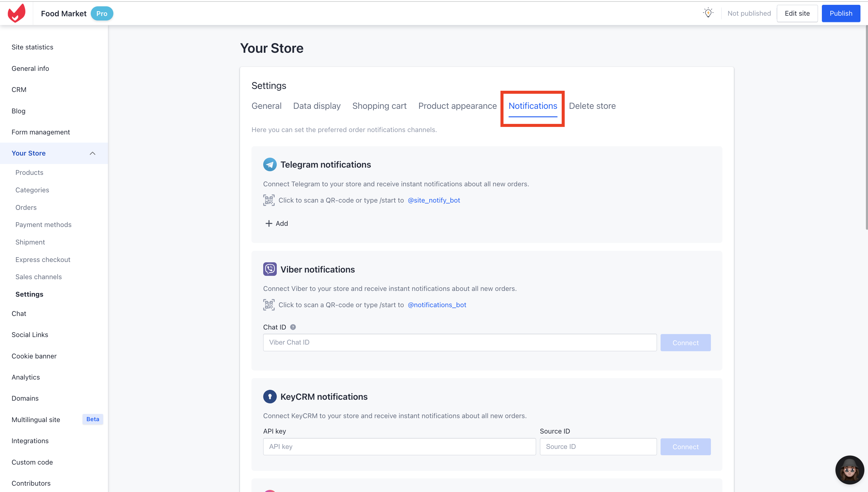This screenshot has height=492, width=868.
Task: Open Domains in the sidebar
Action: pyautogui.click(x=25, y=399)
